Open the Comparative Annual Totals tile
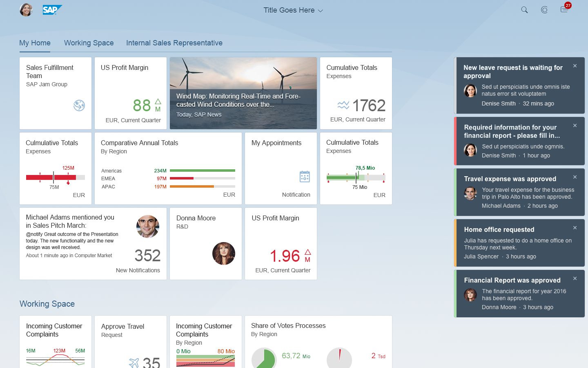Image resolution: width=588 pixels, height=368 pixels. (x=168, y=168)
